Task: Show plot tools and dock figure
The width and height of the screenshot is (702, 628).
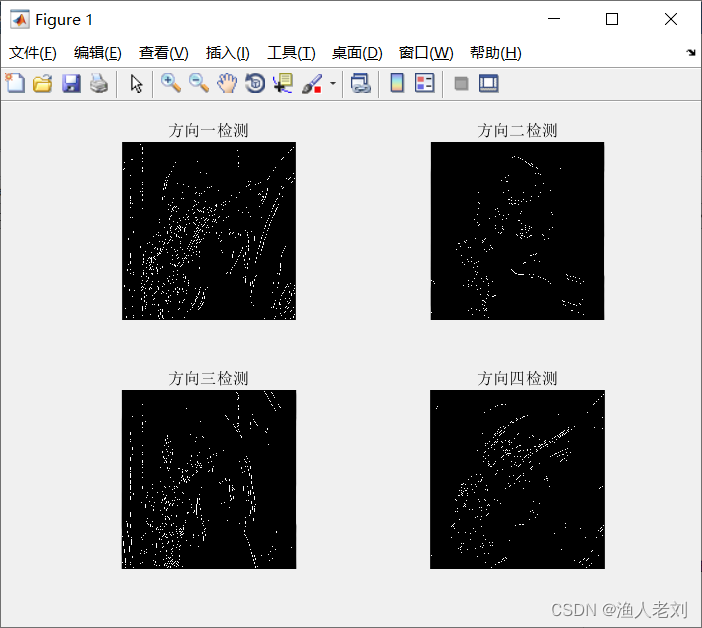Action: 488,83
